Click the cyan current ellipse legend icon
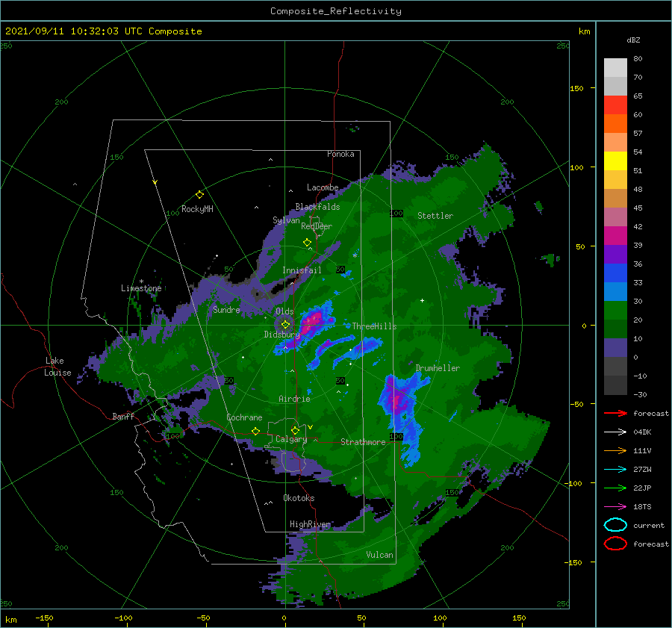 point(615,525)
